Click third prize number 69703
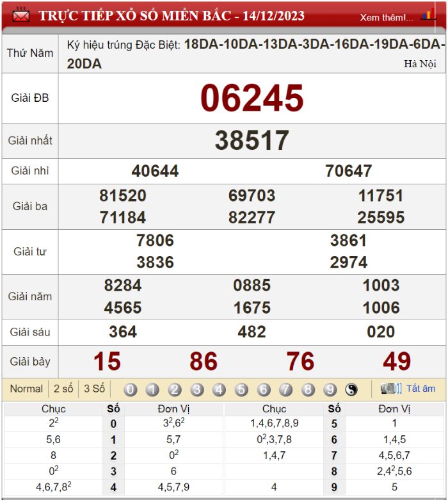Viewport: 448px width, 500px height. pos(252,195)
